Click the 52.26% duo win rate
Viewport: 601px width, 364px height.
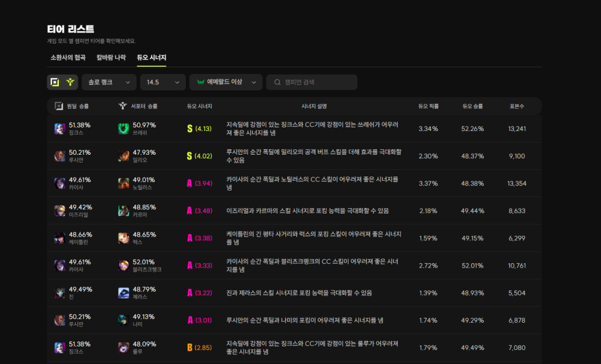(x=472, y=129)
